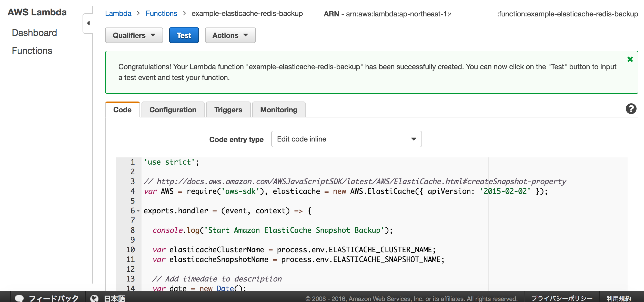The width and height of the screenshot is (644, 302).
Task: Click line number 10 in the gutter
Action: pos(130,250)
